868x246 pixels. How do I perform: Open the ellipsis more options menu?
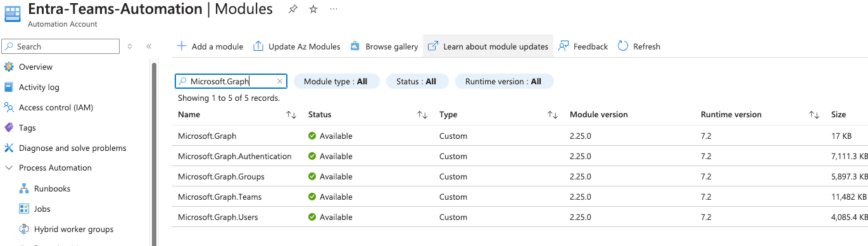(x=334, y=10)
